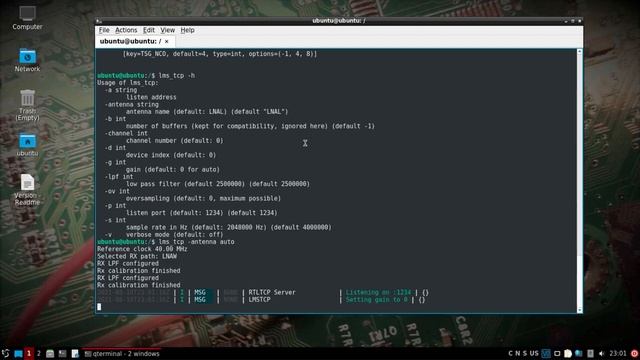Switch to workspace 2 in the pager

(39, 353)
